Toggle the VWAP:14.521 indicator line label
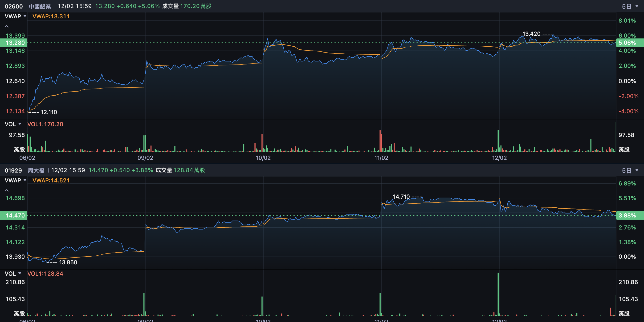This screenshot has width=644, height=322. coord(51,180)
